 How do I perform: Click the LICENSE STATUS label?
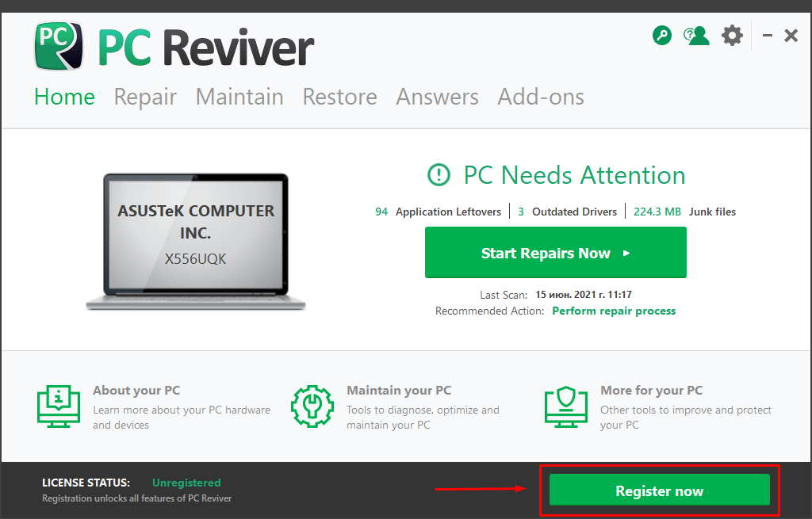point(86,483)
